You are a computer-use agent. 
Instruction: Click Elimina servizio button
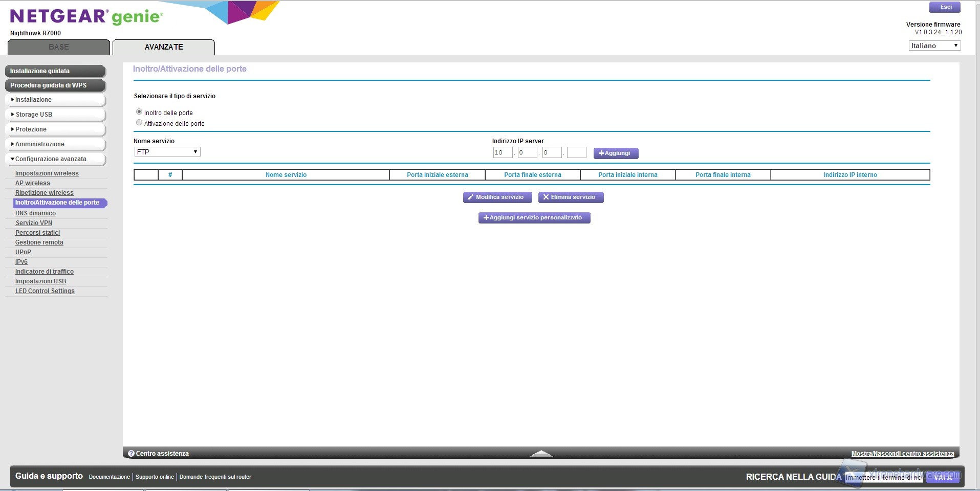[570, 197]
